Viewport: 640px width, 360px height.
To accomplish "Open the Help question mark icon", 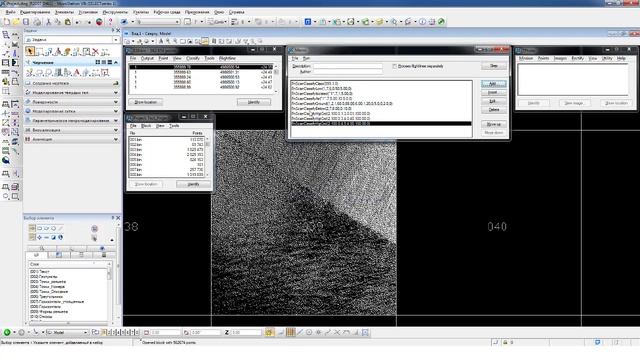I will [110, 22].
